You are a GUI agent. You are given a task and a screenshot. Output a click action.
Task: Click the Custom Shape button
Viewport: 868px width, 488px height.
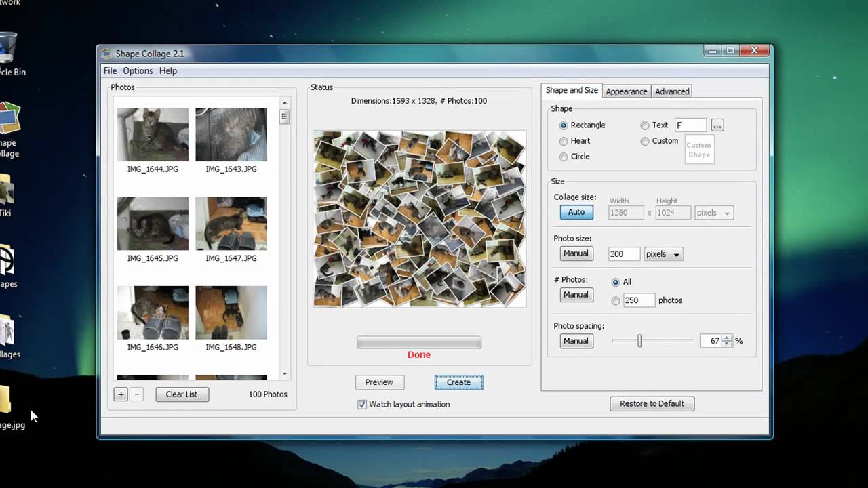tap(698, 150)
